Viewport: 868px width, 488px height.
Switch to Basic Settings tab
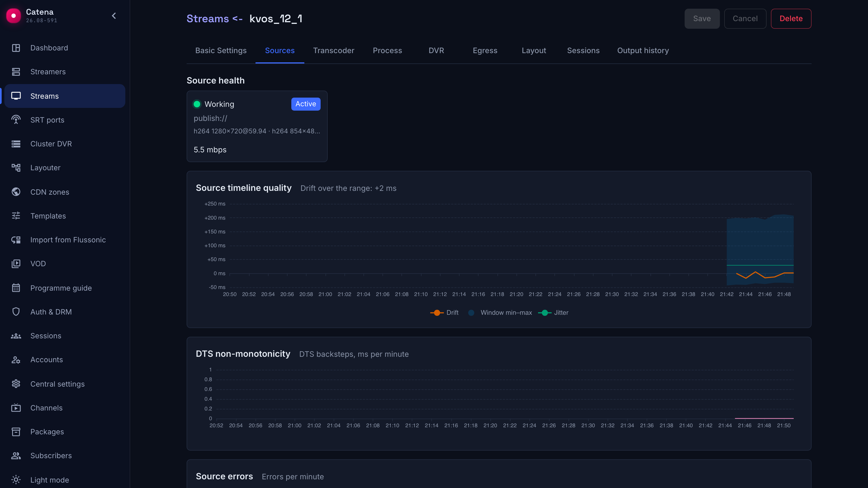pos(221,50)
